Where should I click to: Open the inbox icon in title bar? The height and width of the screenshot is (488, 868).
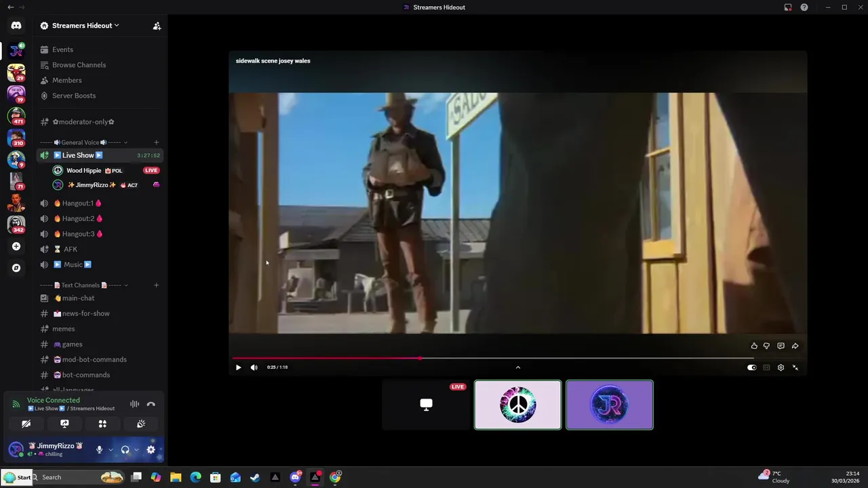click(788, 7)
